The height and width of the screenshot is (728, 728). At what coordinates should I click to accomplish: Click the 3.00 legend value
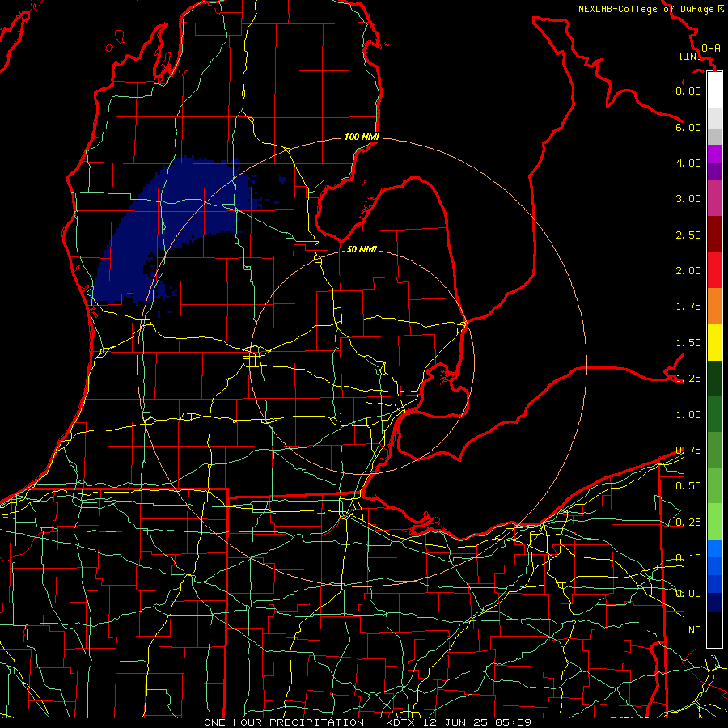[688, 199]
